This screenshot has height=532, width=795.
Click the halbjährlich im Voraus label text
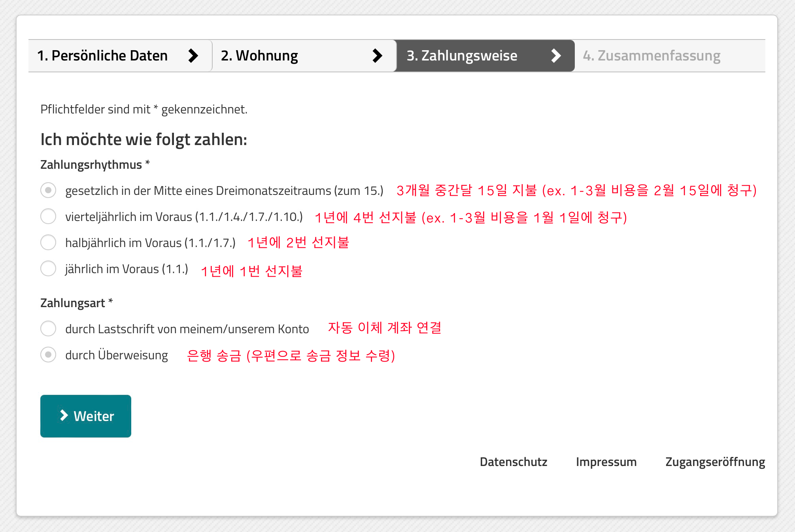150,243
